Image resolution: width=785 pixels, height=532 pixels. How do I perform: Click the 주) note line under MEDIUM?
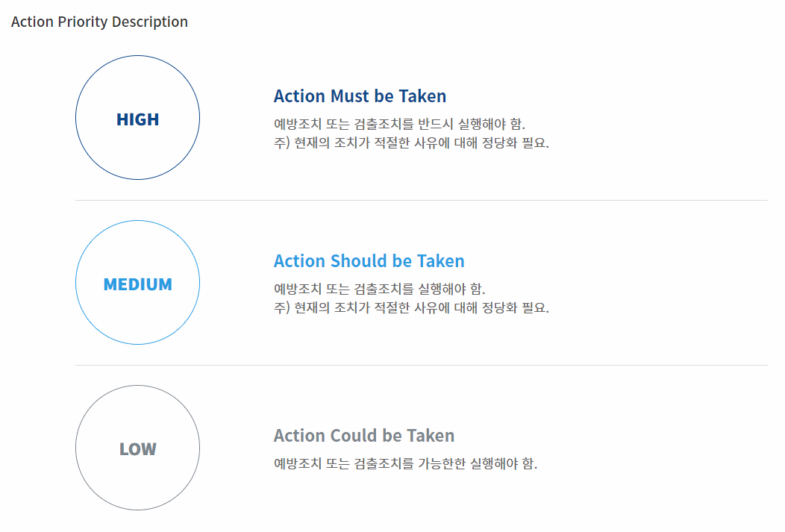coord(411,307)
